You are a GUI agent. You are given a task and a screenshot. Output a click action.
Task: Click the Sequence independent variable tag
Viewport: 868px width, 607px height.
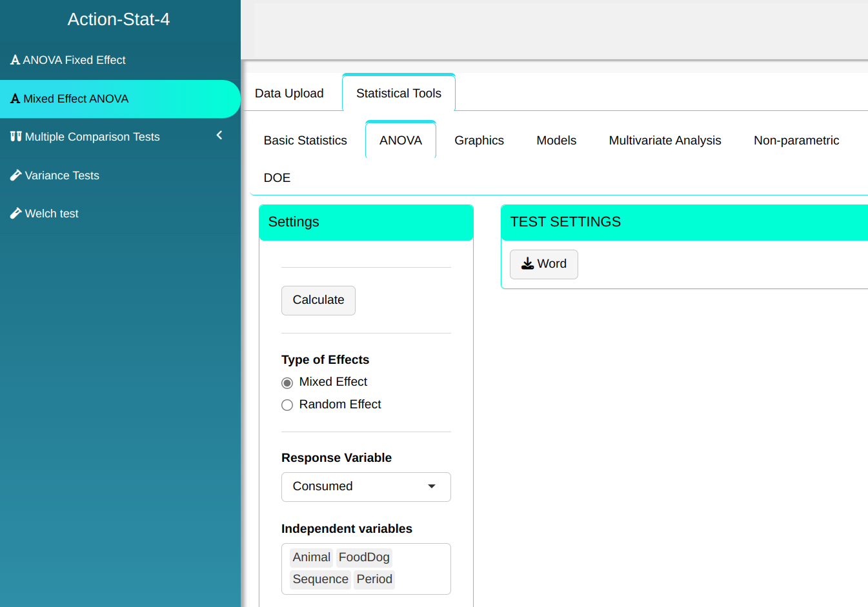(320, 579)
